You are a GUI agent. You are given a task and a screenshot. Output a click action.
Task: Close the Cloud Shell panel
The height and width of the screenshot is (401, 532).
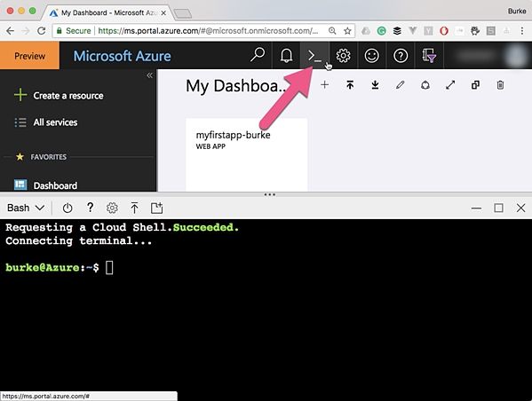[x=520, y=208]
